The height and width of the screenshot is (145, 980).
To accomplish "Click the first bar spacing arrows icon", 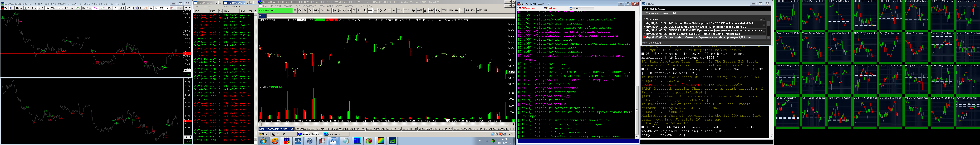I will click(335, 10).
